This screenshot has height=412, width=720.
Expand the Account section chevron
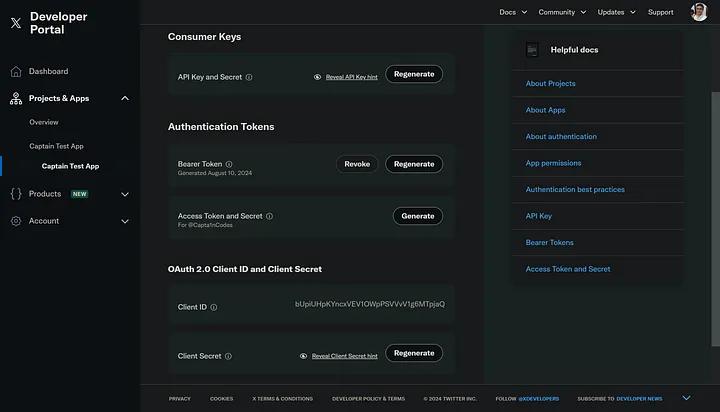coord(125,221)
